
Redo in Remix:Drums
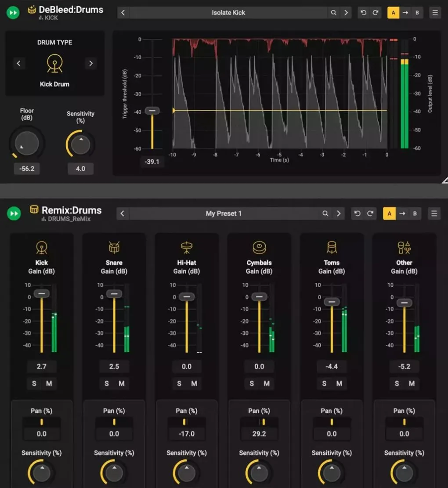[x=370, y=213]
